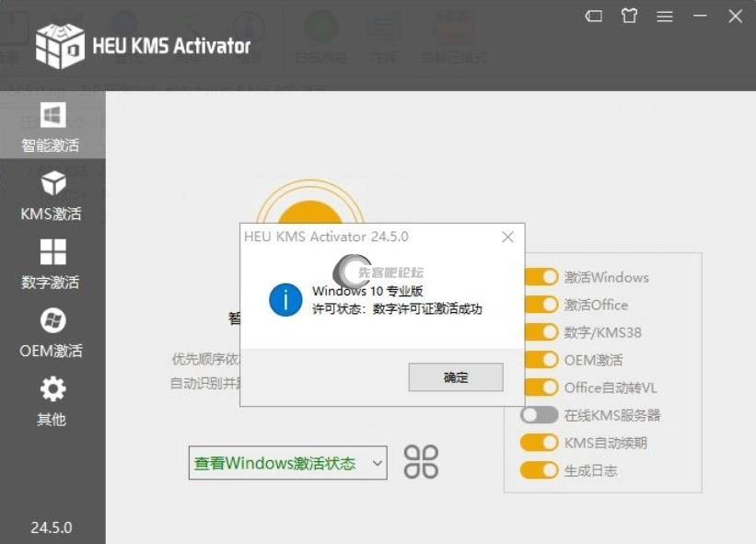
Task: Click the mini-mode icon in title bar
Action: point(594,16)
